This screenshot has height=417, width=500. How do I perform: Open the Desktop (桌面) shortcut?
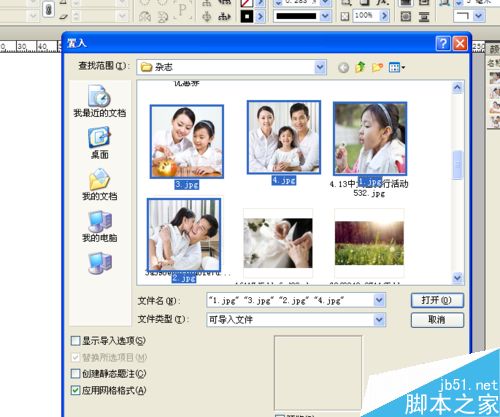[100, 143]
